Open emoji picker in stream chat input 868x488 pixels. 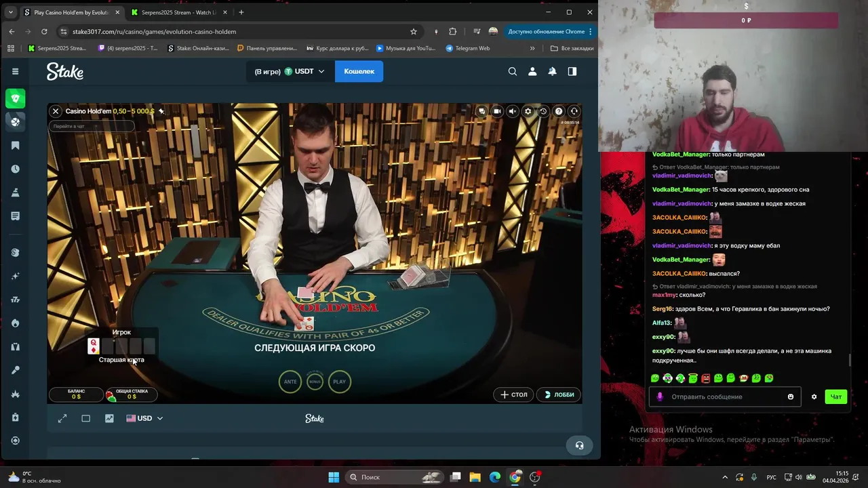tap(791, 396)
